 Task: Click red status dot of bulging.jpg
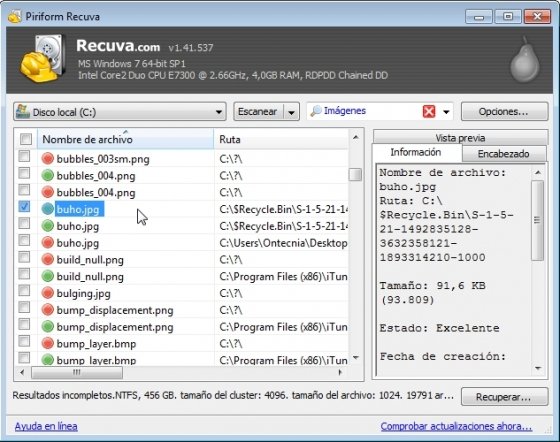(48, 293)
